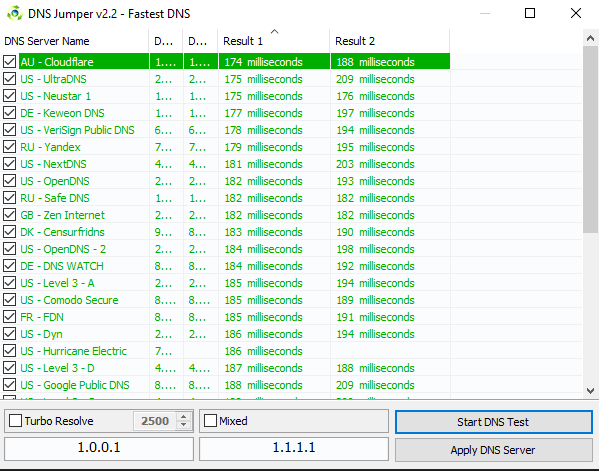Toggle the FR - FDN checkbox
This screenshot has height=471, width=599.
[10, 317]
